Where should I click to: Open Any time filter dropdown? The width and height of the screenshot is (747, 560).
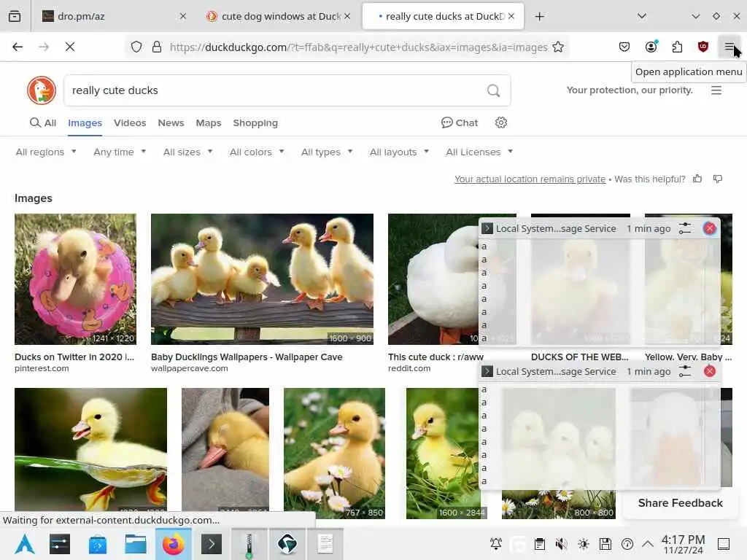120,152
